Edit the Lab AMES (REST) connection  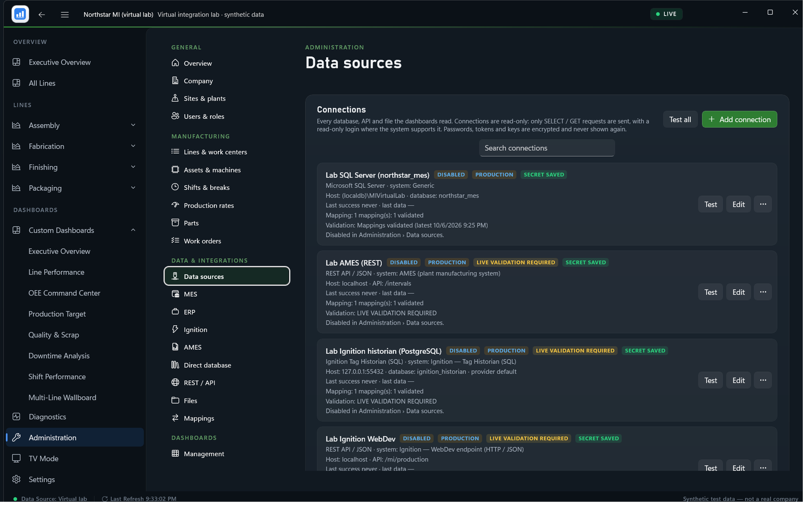738,292
